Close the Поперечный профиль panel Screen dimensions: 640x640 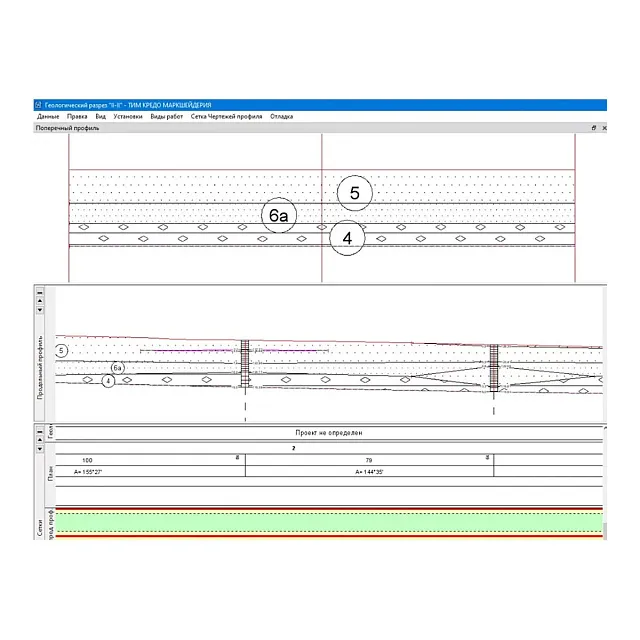coord(603,128)
